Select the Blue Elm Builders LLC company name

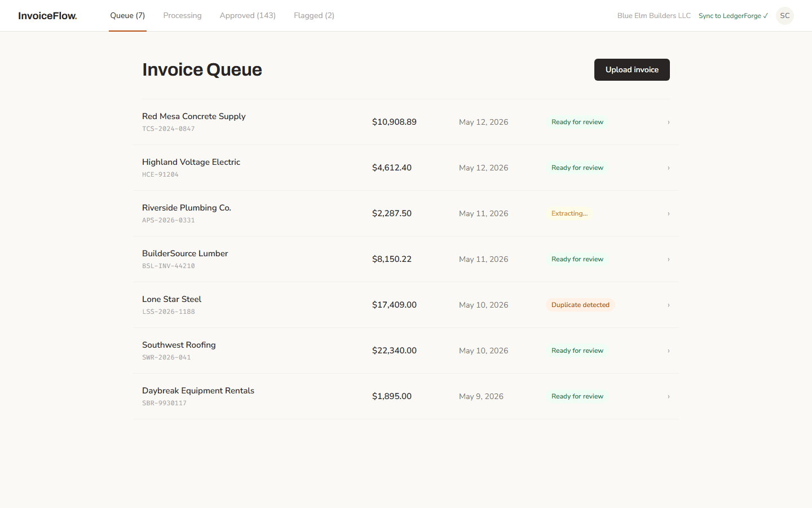[x=654, y=16]
